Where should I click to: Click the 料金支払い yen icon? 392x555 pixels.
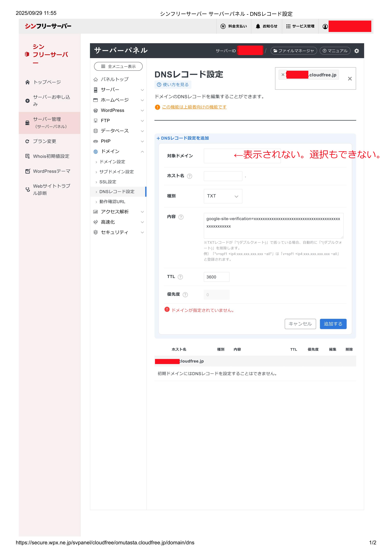223,26
